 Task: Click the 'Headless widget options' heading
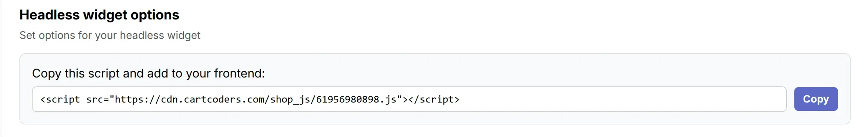pyautogui.click(x=99, y=15)
